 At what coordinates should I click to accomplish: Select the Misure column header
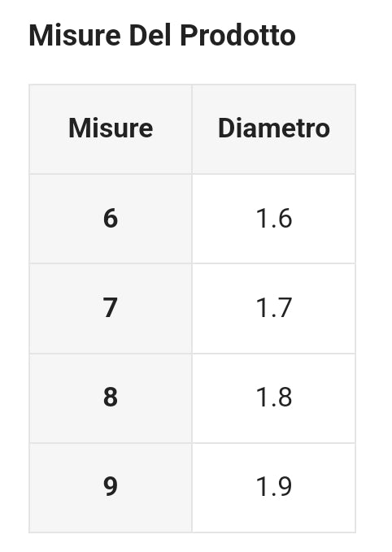pyautogui.click(x=111, y=129)
